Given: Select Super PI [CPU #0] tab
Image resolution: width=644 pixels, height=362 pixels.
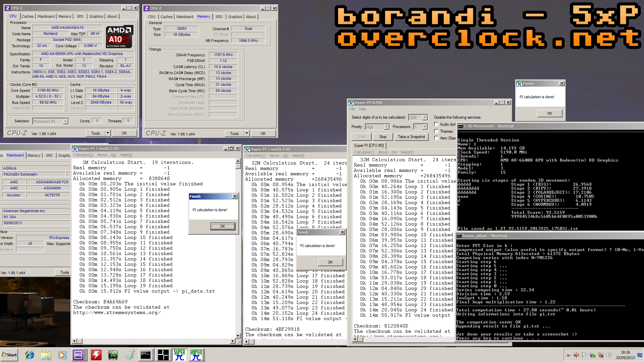Looking at the screenshot, I should click(x=369, y=145).
